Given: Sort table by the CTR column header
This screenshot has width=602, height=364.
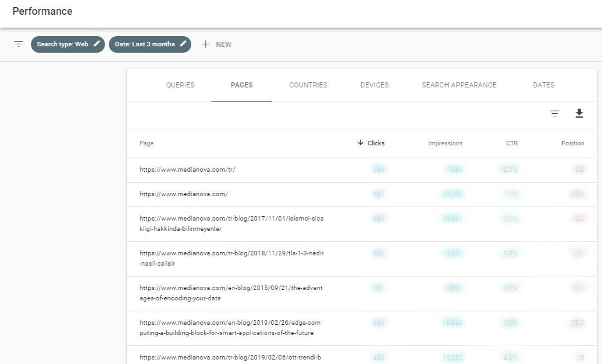Looking at the screenshot, I should click(512, 143).
